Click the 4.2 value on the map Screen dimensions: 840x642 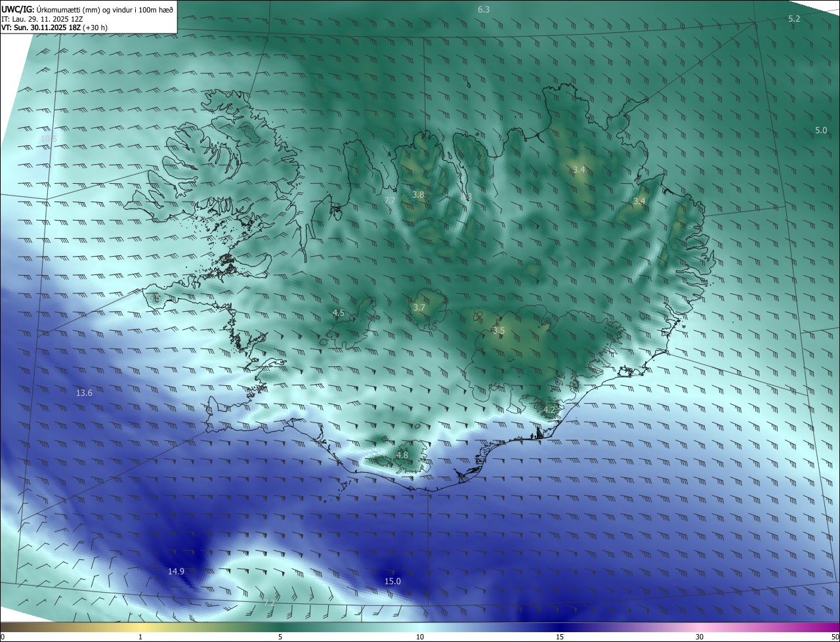point(549,410)
